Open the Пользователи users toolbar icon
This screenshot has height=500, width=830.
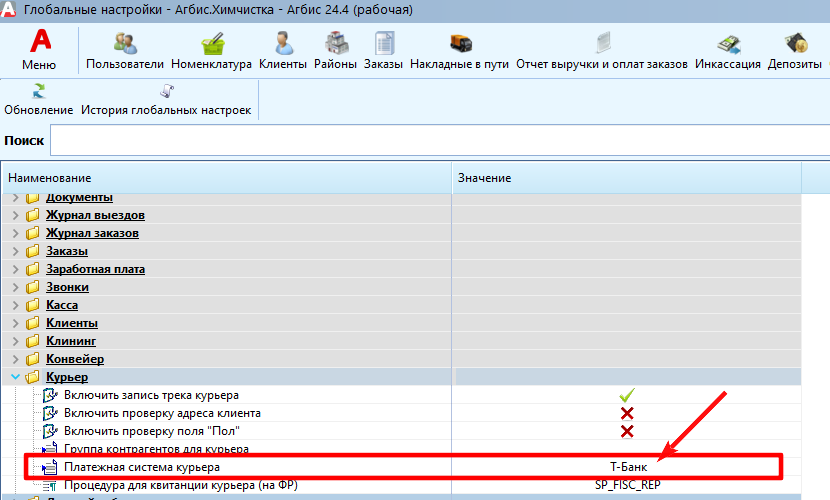tap(125, 52)
